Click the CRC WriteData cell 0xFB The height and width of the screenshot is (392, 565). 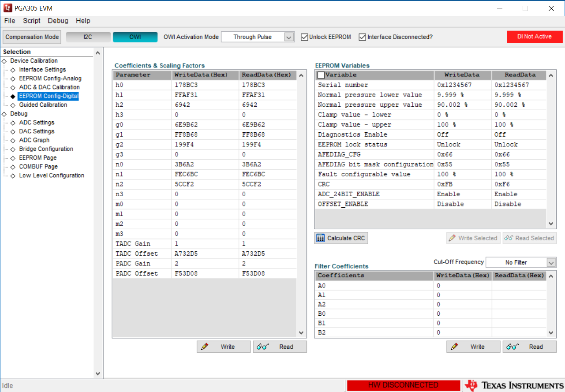[x=463, y=184]
